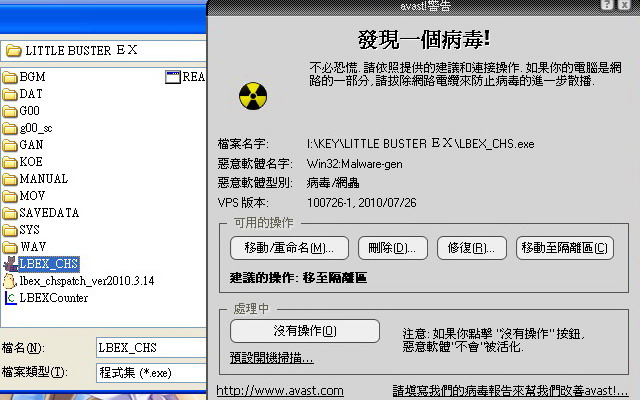This screenshot has height=400, width=640.
Task: Click the REA application file icon
Action: pos(173,77)
